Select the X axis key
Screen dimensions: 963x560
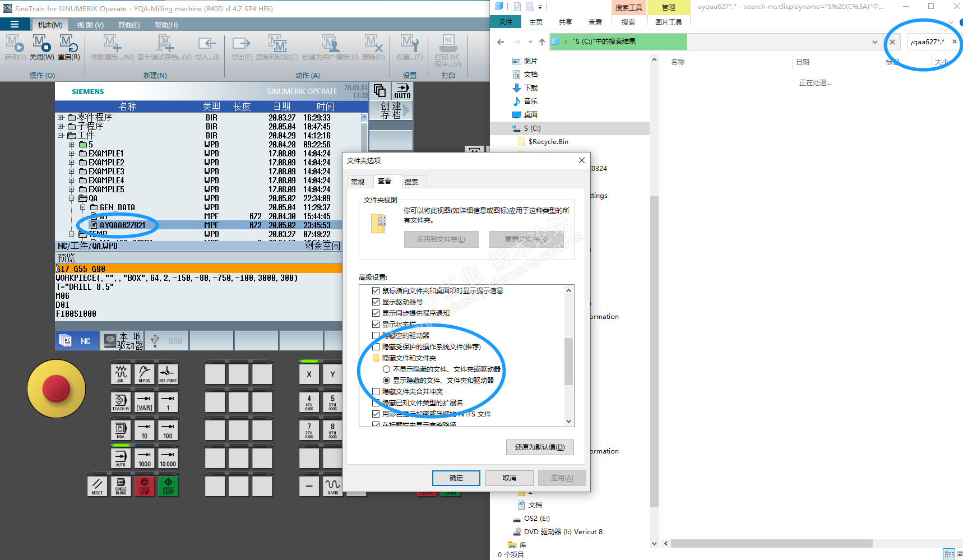click(x=309, y=374)
